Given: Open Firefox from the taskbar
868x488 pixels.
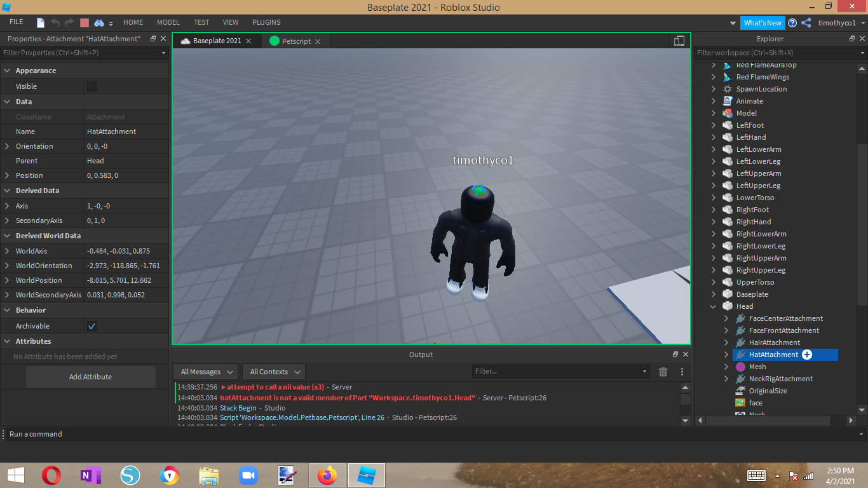Looking at the screenshot, I should [x=328, y=475].
